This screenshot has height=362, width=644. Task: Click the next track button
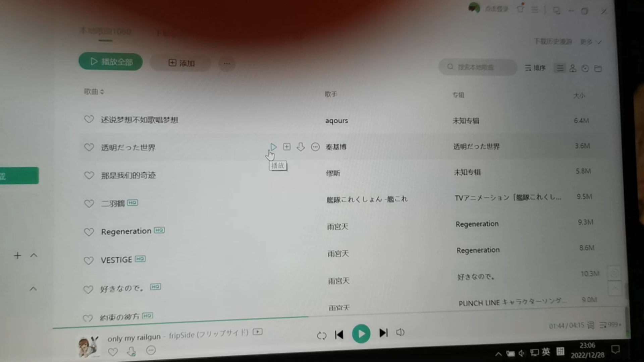(383, 333)
